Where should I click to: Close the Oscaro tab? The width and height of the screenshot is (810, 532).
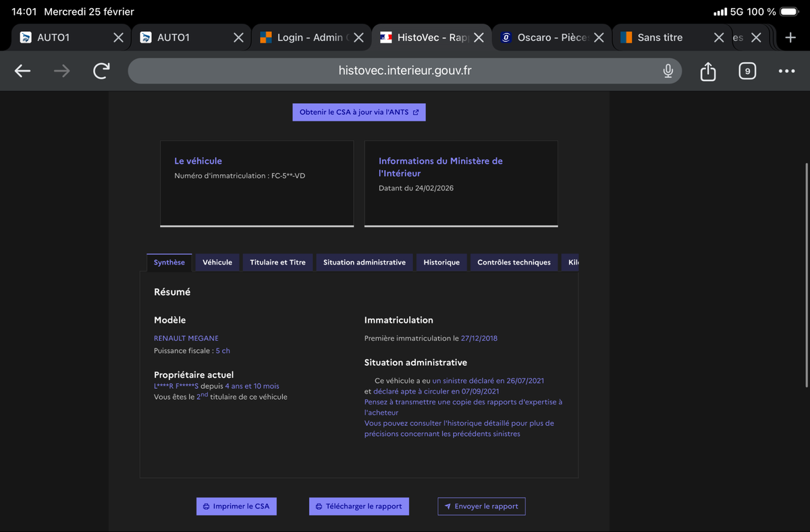pos(599,38)
